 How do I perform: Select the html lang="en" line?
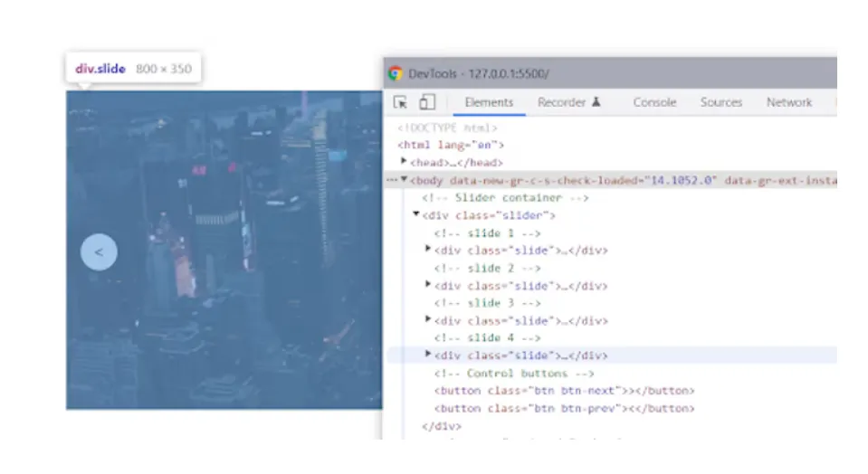451,145
